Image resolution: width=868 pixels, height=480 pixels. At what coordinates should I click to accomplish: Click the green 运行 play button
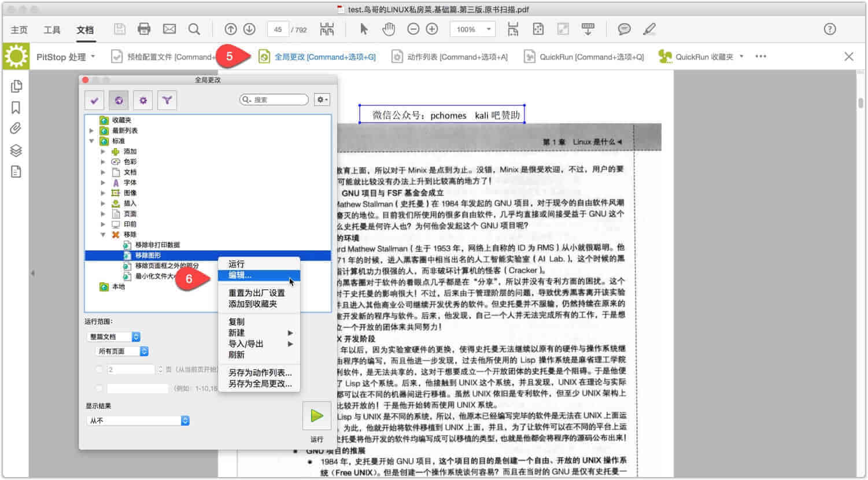click(x=317, y=416)
